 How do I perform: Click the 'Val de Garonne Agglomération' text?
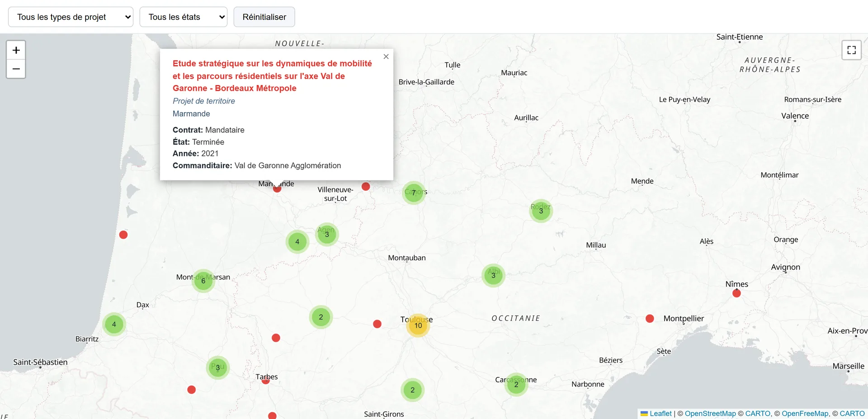click(288, 165)
